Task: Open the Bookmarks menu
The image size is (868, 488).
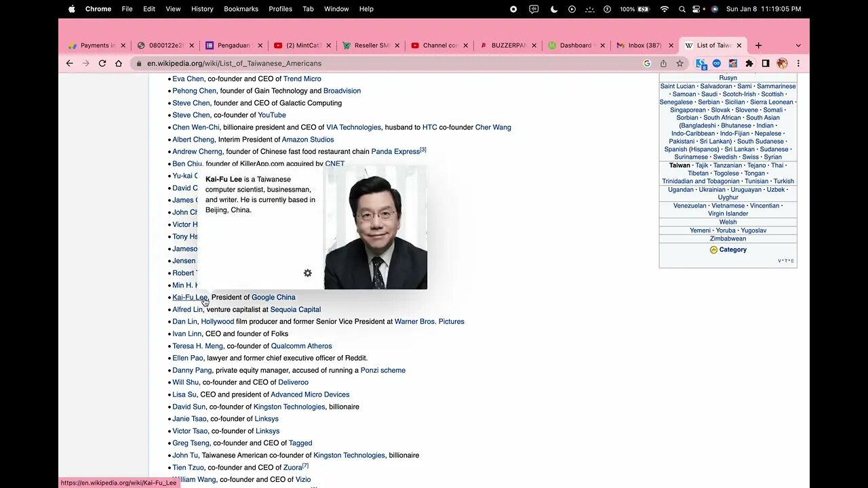Action: [x=241, y=9]
